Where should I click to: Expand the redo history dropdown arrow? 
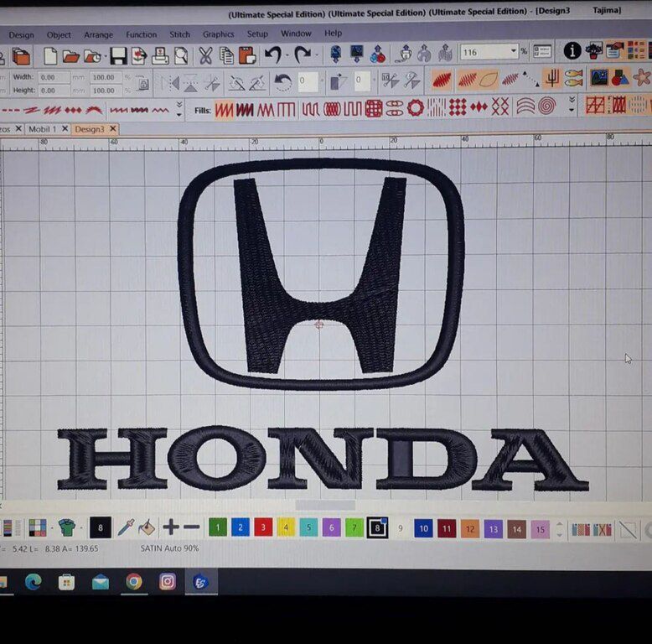(x=317, y=55)
